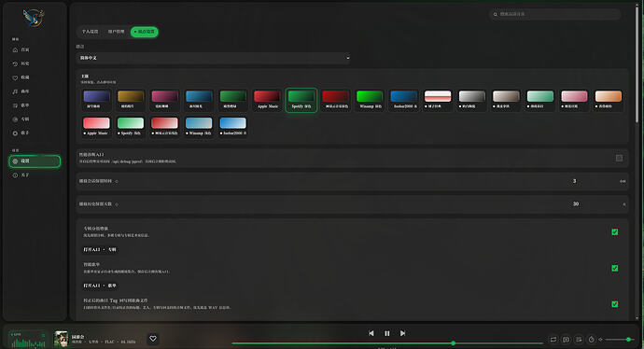This screenshot has height=349, width=644.
Task: Click the up arrow beside value 30
Action: click(x=623, y=204)
